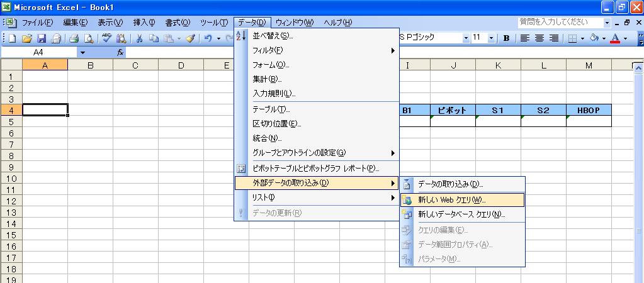The width and height of the screenshot is (644, 283).
Task: Click the Fill Color paint bucket icon
Action: [x=594, y=38]
